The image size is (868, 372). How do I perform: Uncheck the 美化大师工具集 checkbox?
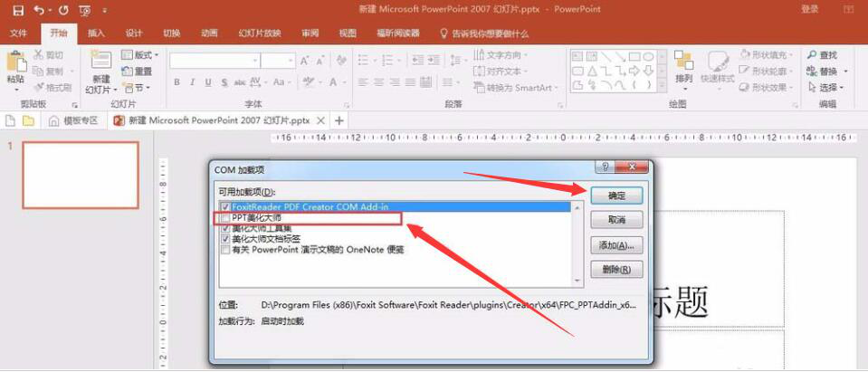tap(225, 228)
